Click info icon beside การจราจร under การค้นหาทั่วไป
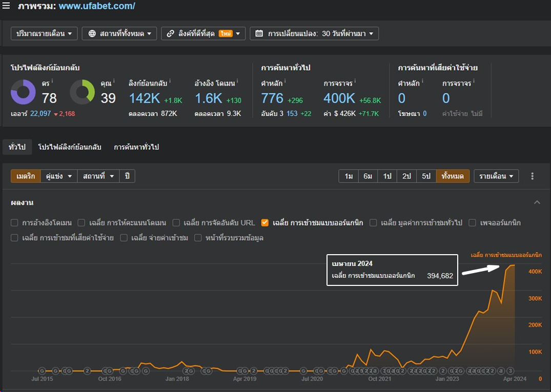This screenshot has height=392, width=551. [355, 81]
